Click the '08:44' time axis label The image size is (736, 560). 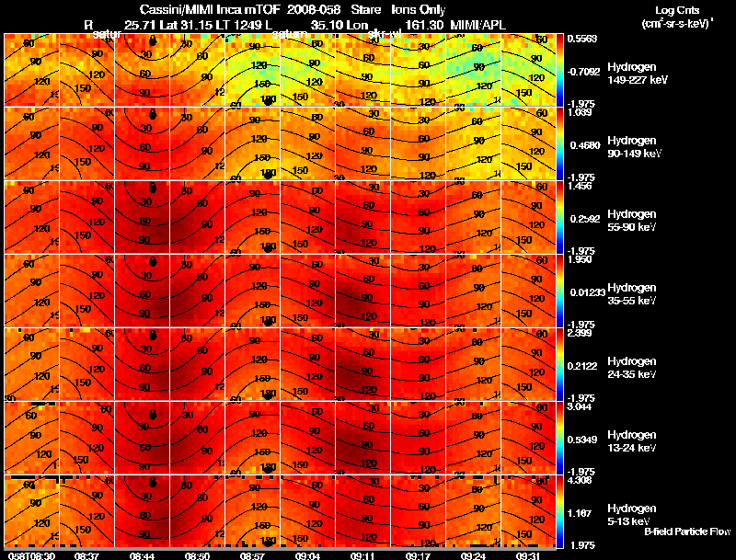142,555
